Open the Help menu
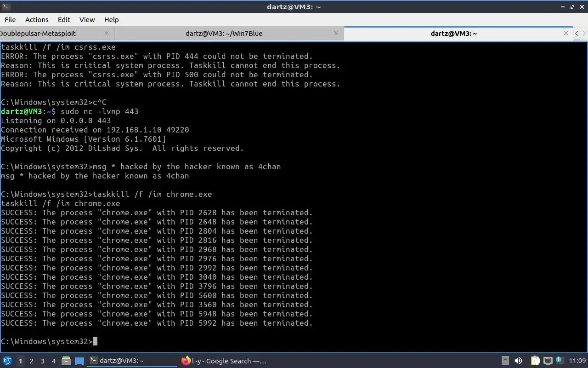 111,20
